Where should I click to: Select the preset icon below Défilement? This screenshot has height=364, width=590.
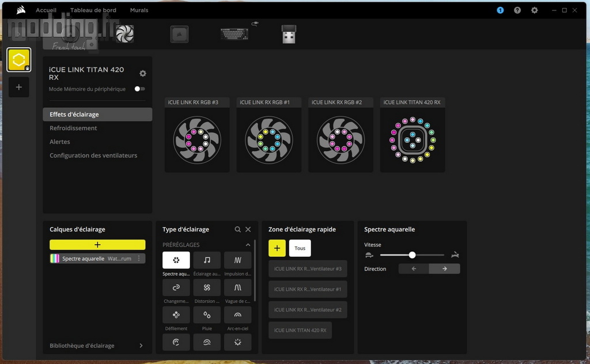coord(176,342)
